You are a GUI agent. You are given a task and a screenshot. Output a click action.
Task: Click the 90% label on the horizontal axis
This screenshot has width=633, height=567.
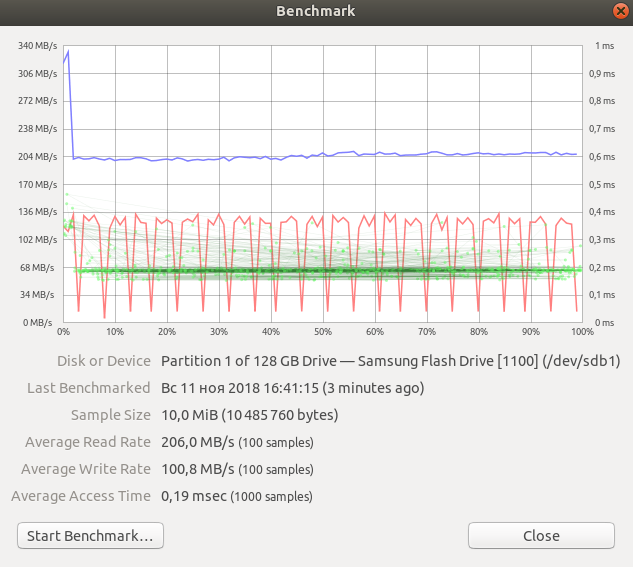[531, 332]
